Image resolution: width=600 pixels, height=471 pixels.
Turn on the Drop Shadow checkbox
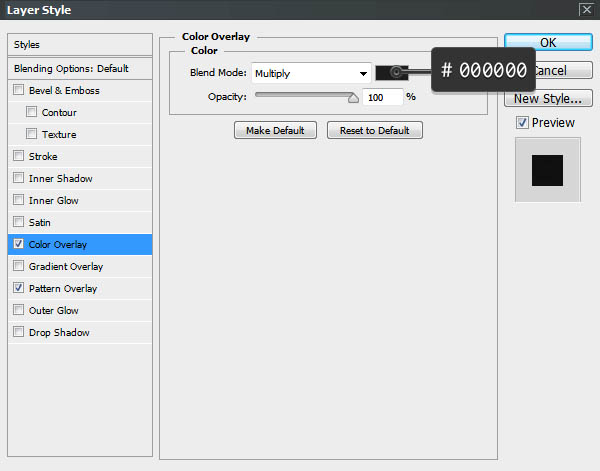click(19, 333)
